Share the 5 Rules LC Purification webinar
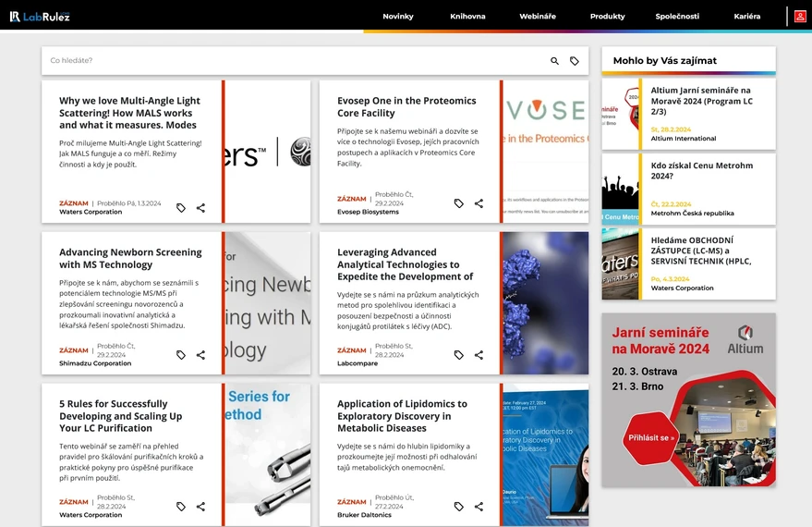This screenshot has width=812, height=527. pos(201,507)
